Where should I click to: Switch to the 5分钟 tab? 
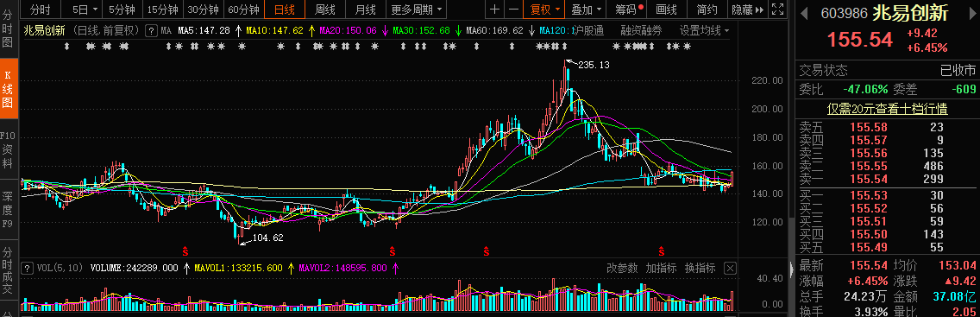click(122, 10)
